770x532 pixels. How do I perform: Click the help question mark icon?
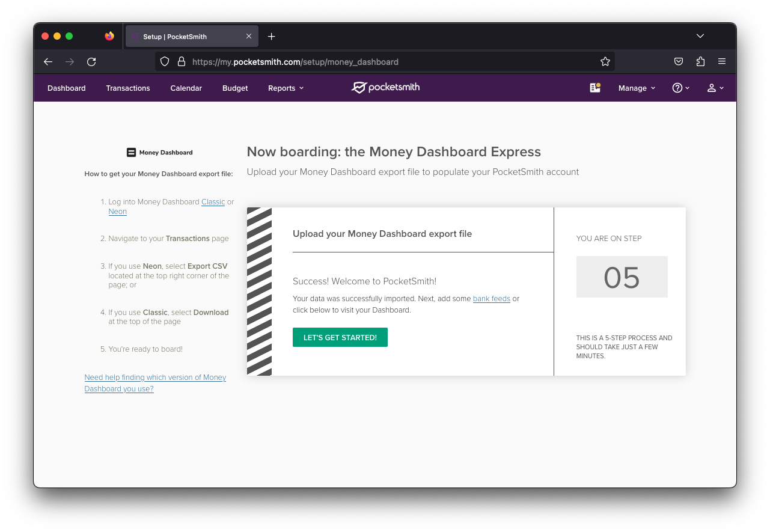click(x=677, y=87)
